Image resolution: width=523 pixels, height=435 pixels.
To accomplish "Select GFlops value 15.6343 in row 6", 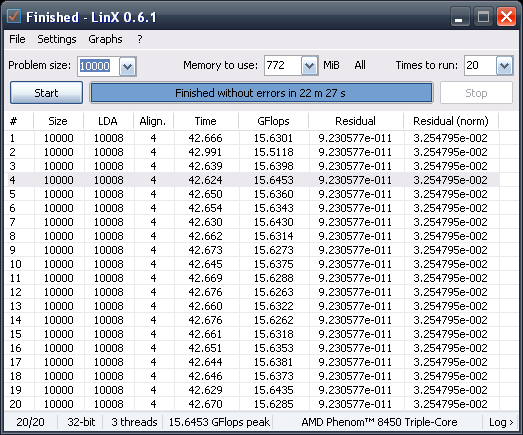I will click(x=274, y=208).
